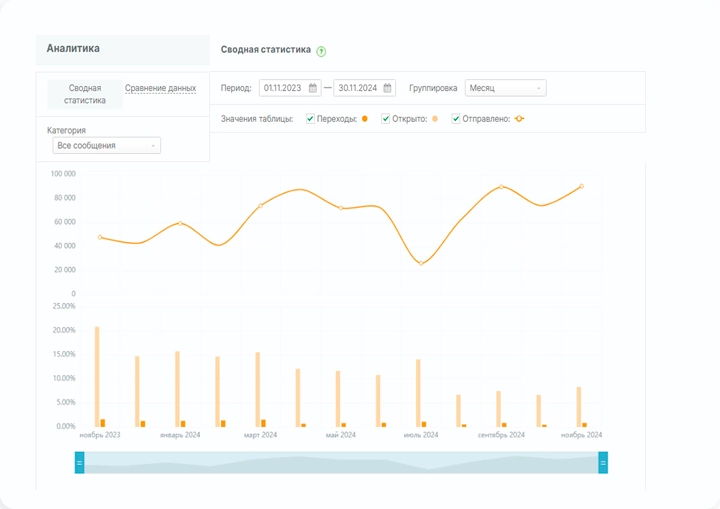
Task: Click the light orange Открыто legend dot
Action: (435, 119)
